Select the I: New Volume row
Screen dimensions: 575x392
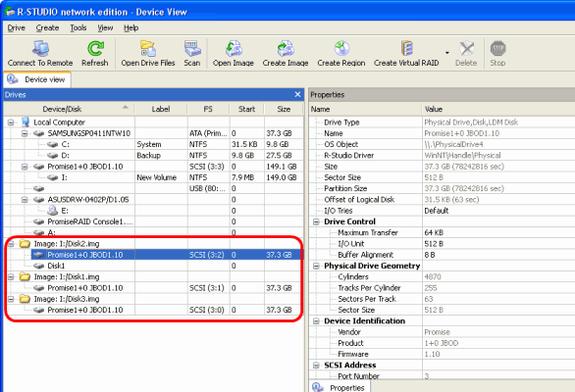click(154, 177)
